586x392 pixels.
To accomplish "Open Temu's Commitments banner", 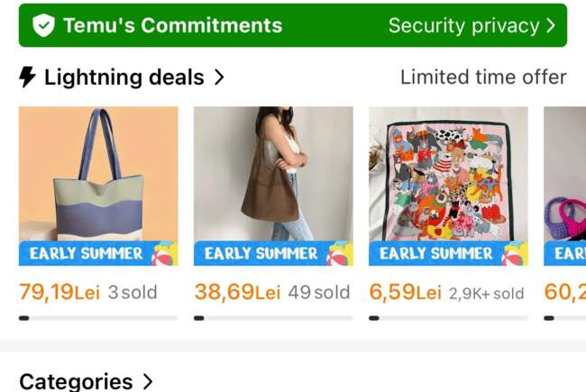I will 171,25.
